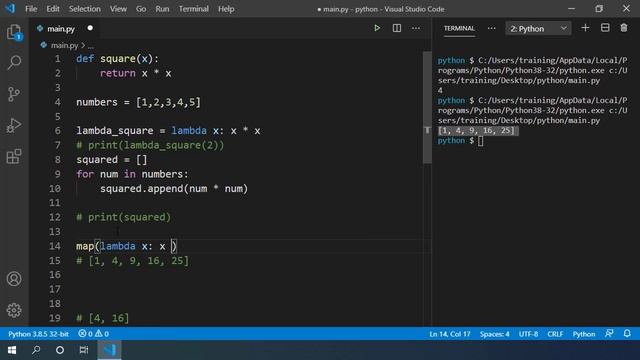Open Windows taskbar search
The width and height of the screenshot is (640, 360).
[x=36, y=350]
